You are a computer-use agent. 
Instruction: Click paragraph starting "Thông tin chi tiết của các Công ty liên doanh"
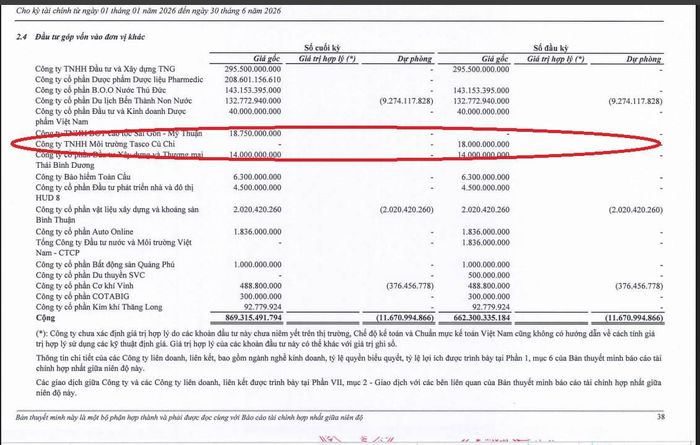click(349, 363)
